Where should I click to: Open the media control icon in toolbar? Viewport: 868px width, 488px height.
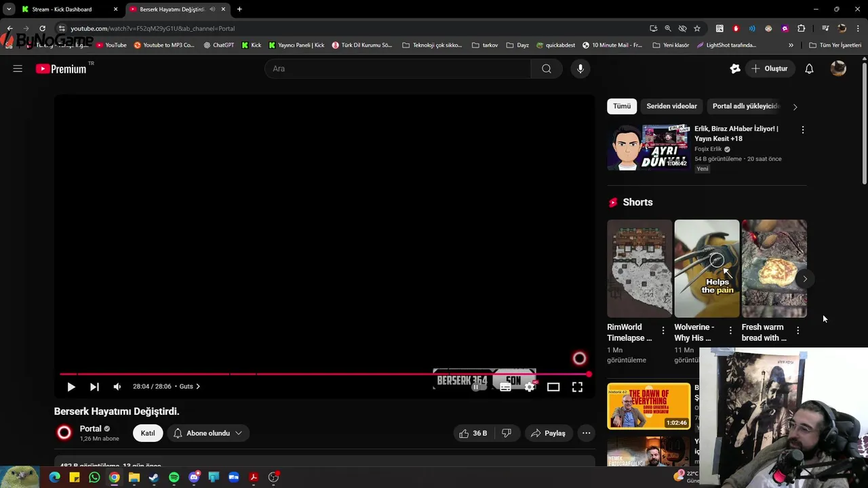(825, 28)
